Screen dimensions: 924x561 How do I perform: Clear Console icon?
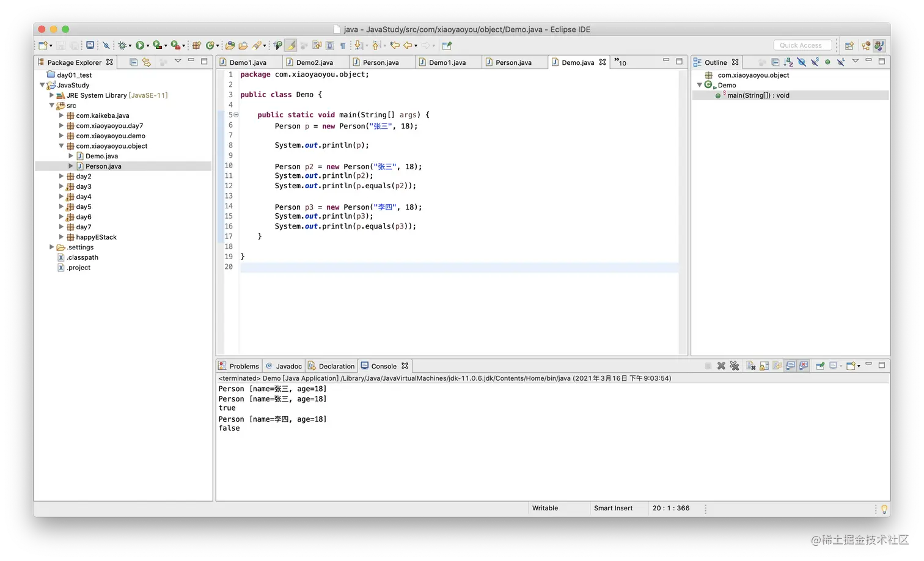click(751, 365)
